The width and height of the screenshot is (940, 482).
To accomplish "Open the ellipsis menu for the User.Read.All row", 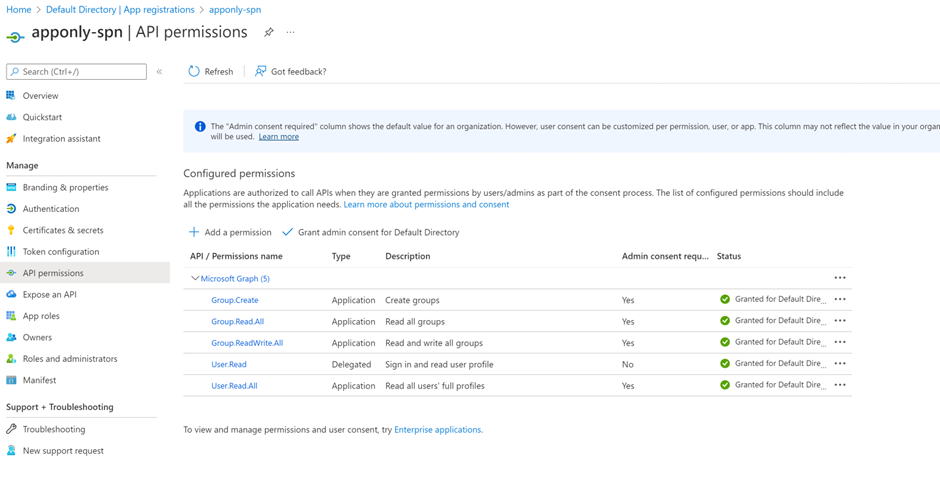I will click(x=840, y=385).
